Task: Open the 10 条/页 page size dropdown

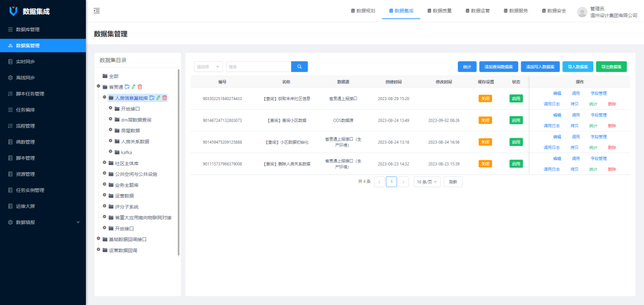Action: point(427,182)
